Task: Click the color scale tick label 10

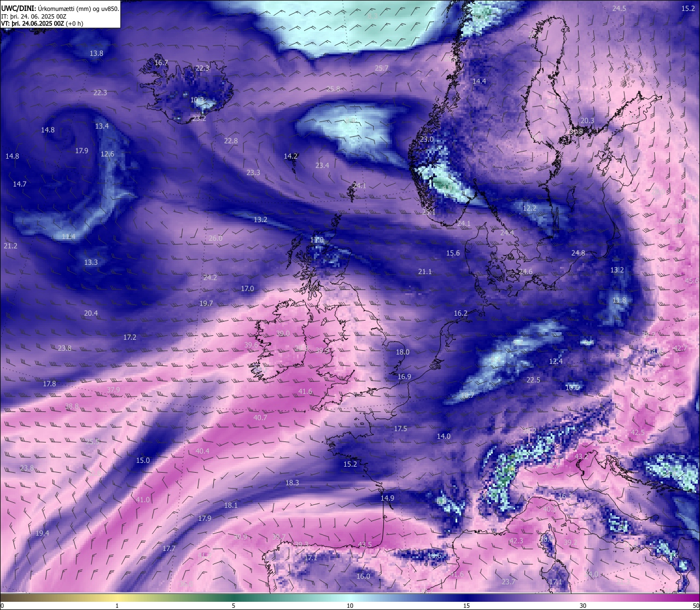Action: pyautogui.click(x=350, y=606)
